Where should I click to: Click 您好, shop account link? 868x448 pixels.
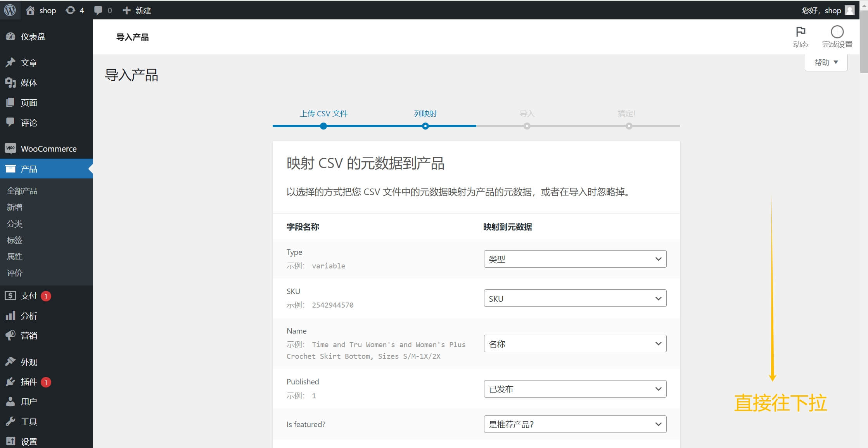pos(821,10)
